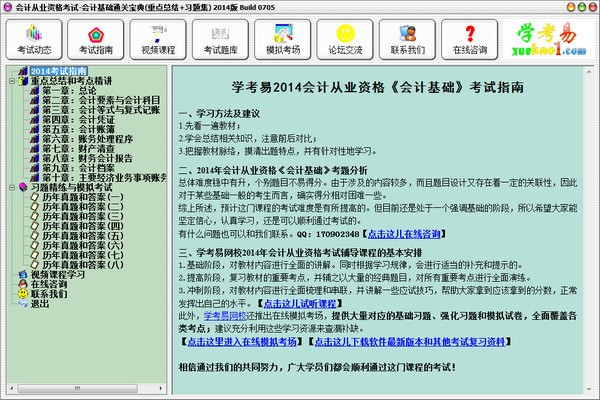Click 在线咨询 question mark toolbar button
The image size is (600, 400).
click(x=470, y=40)
